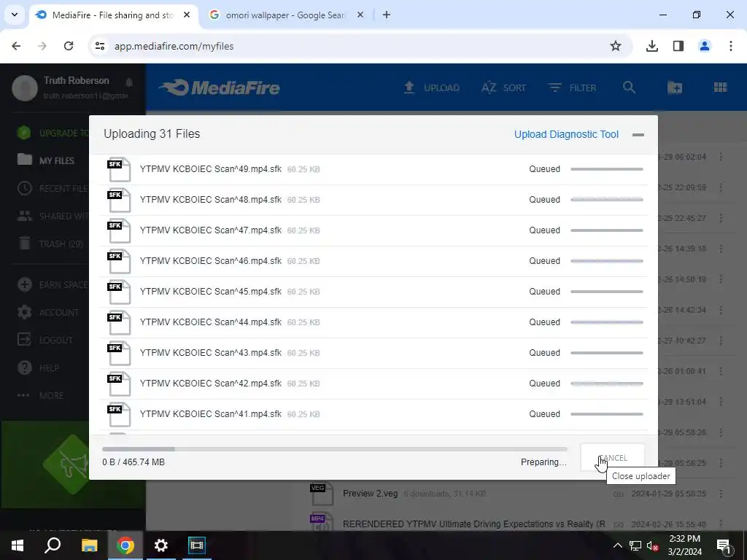This screenshot has height=560, width=747.
Task: Close the omori wallpaper tab
Action: click(360, 15)
